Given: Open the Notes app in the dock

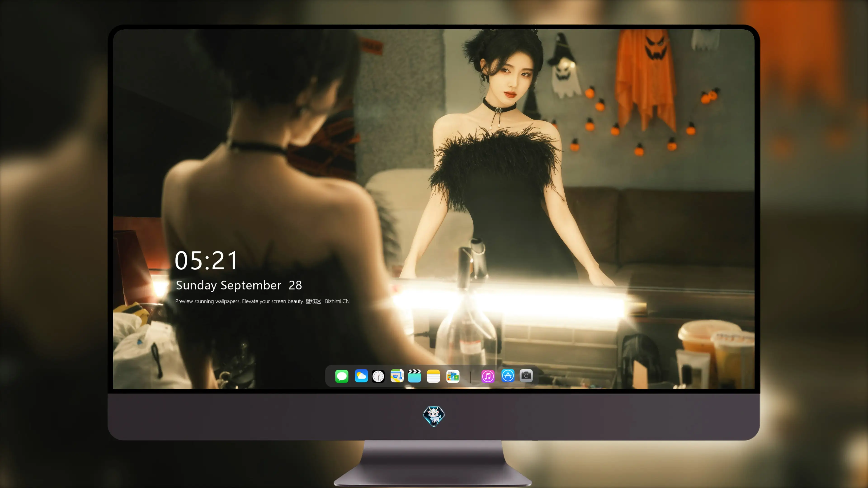Looking at the screenshot, I should pos(433,376).
